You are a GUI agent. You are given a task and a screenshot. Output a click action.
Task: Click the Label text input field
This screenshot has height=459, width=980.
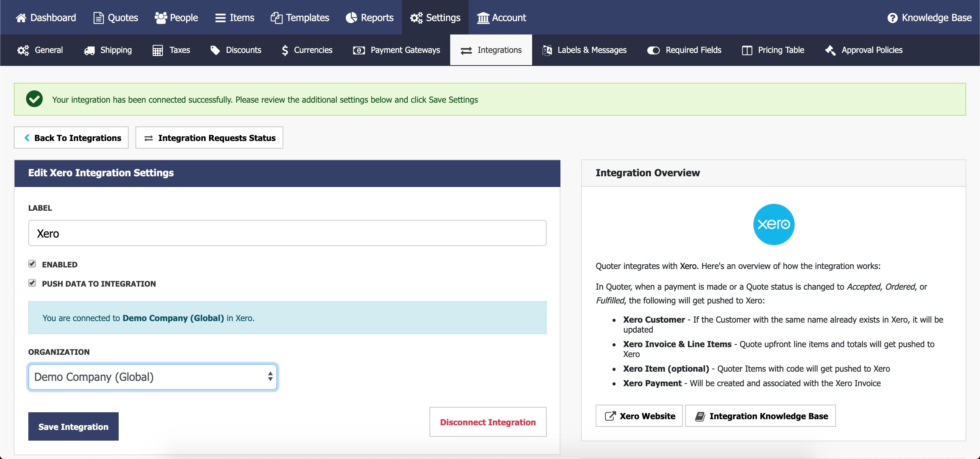(287, 233)
